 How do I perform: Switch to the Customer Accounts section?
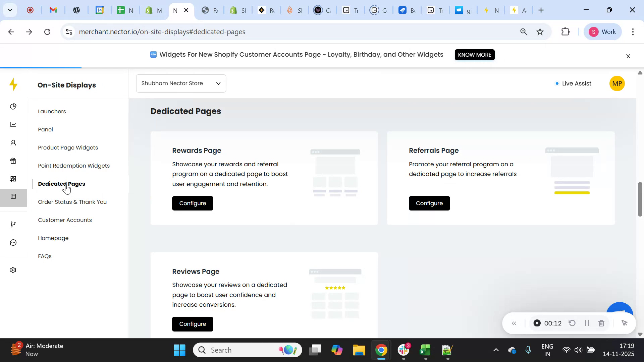point(65,220)
